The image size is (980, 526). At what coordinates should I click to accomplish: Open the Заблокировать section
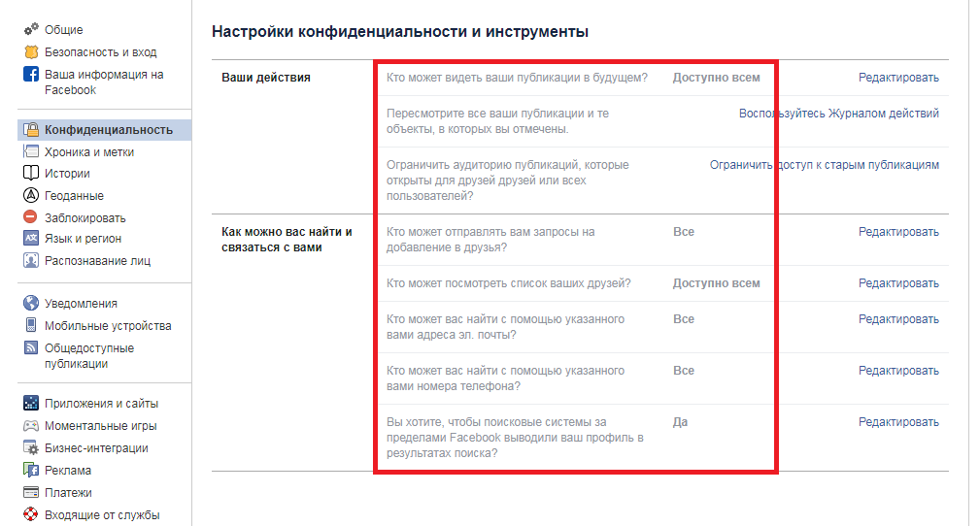point(85,218)
